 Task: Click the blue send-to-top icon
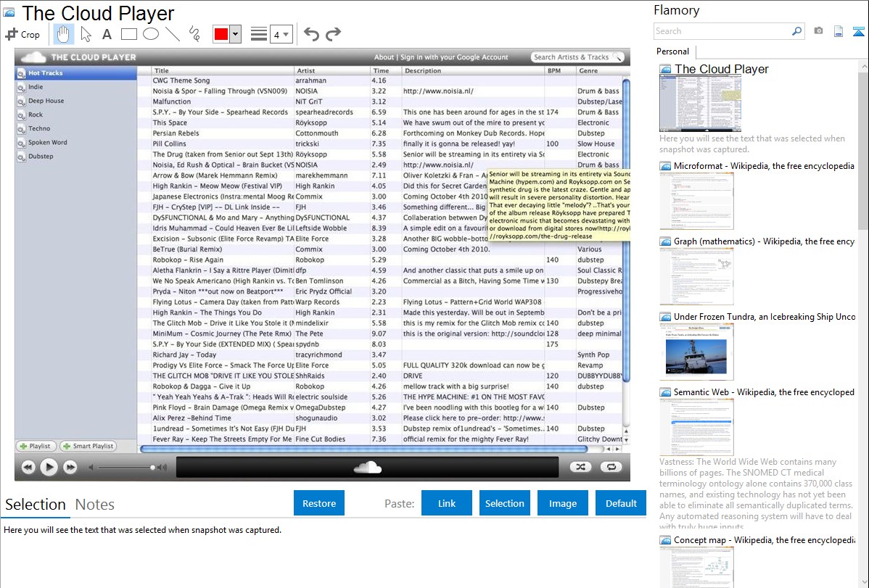tap(858, 31)
